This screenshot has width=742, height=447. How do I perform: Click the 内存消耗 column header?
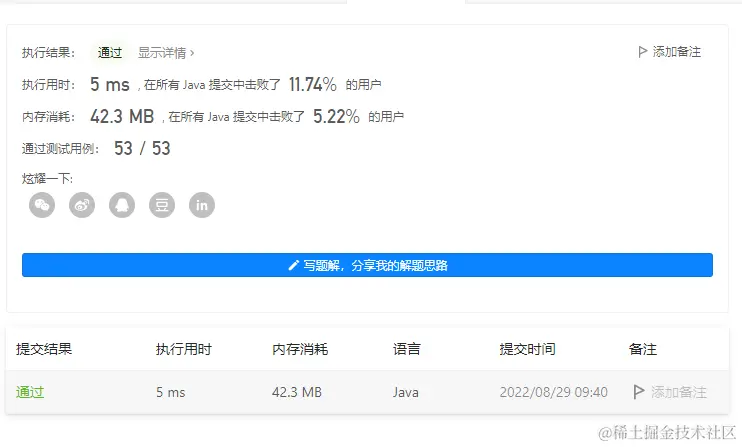click(300, 349)
